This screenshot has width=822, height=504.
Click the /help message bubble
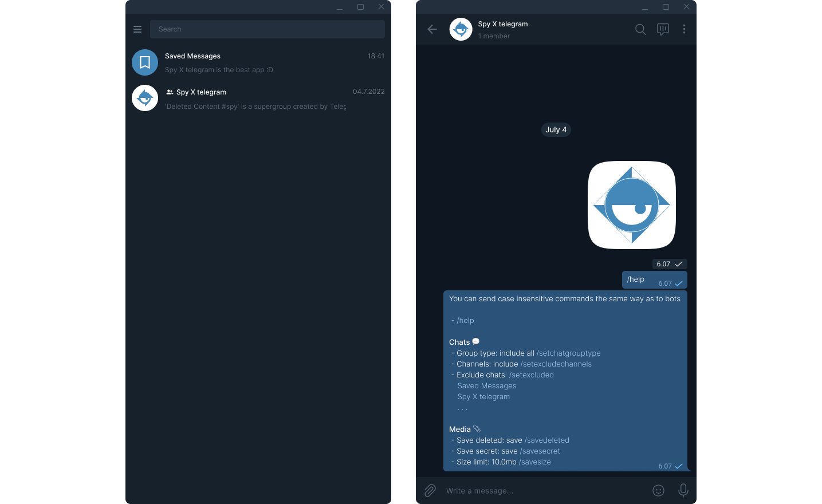click(655, 279)
